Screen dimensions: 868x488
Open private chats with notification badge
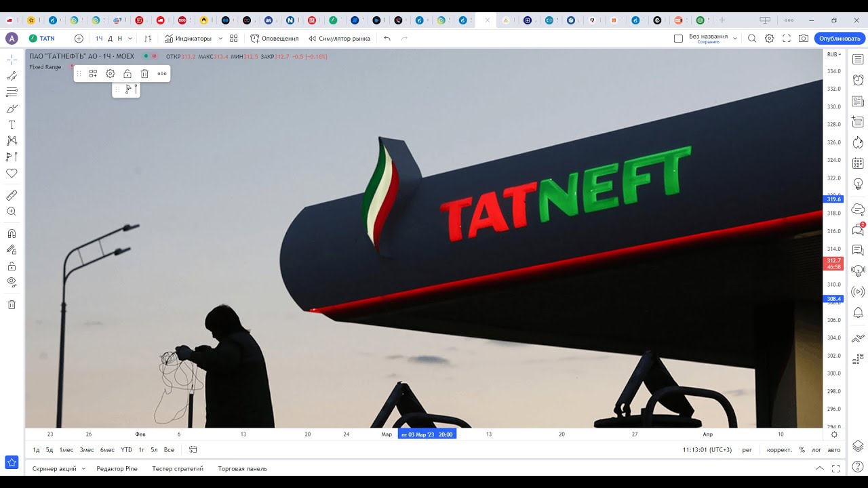(858, 230)
